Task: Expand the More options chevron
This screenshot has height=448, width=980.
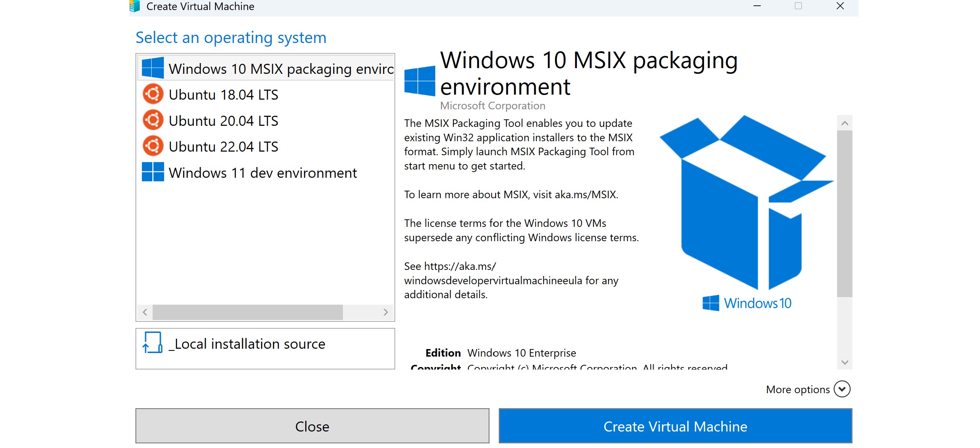Action: tap(842, 389)
